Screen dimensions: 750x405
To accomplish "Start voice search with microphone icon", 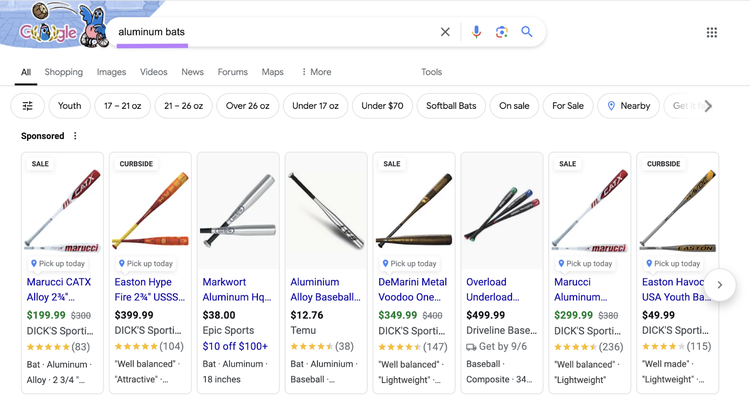I will tap(476, 32).
